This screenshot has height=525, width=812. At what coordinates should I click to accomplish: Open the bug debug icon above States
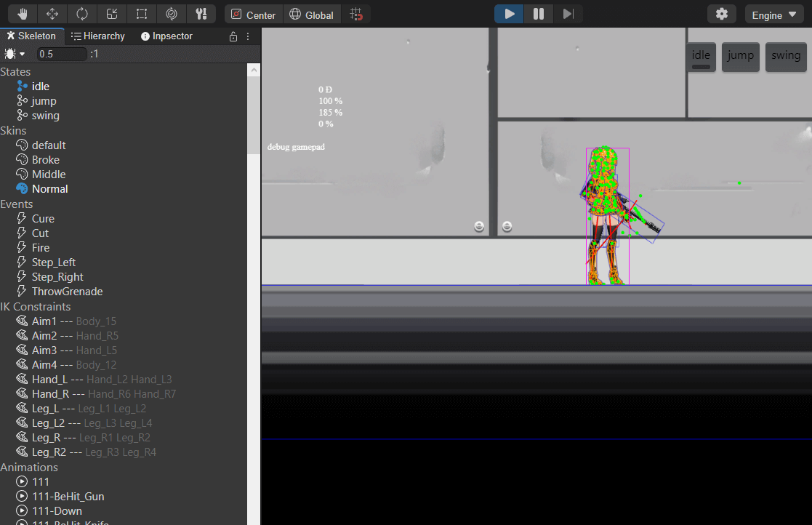coord(9,54)
